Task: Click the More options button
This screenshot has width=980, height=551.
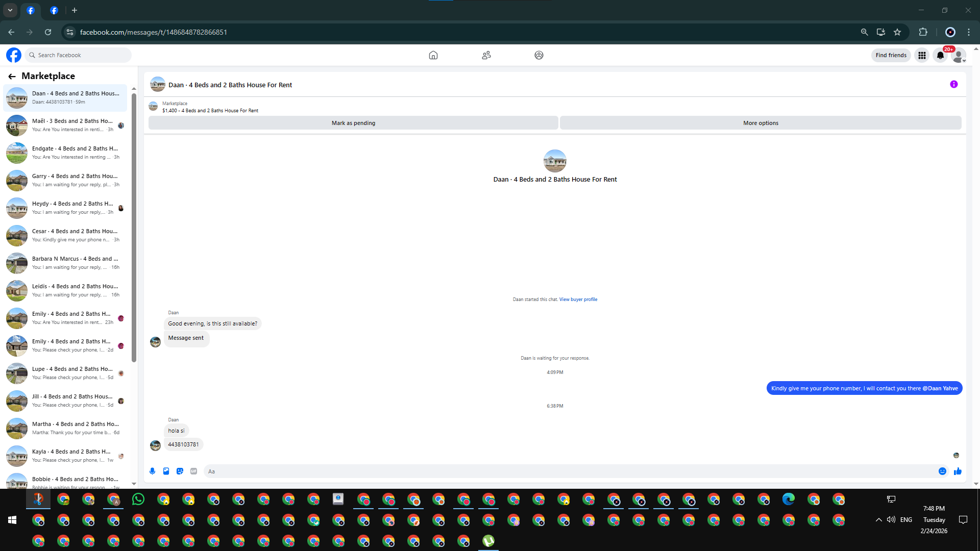Action: pyautogui.click(x=761, y=123)
